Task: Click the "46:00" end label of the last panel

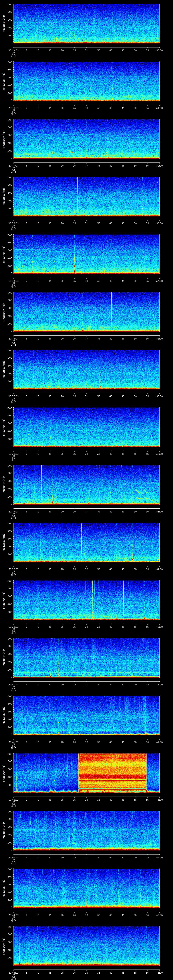Action: point(159,972)
